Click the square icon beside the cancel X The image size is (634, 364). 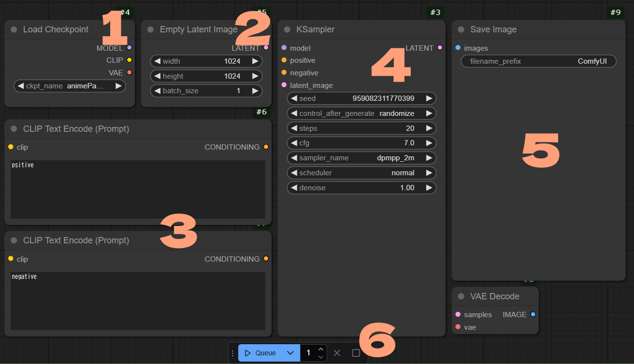(x=356, y=353)
